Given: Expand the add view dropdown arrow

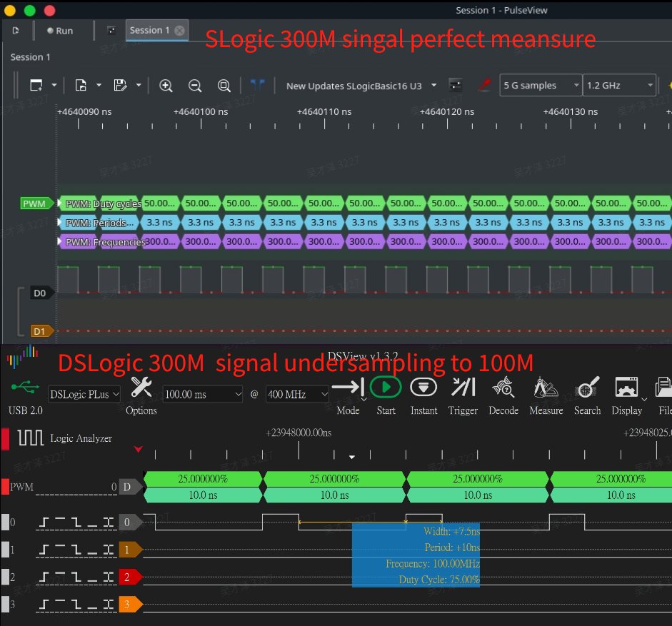Looking at the screenshot, I should (54, 85).
